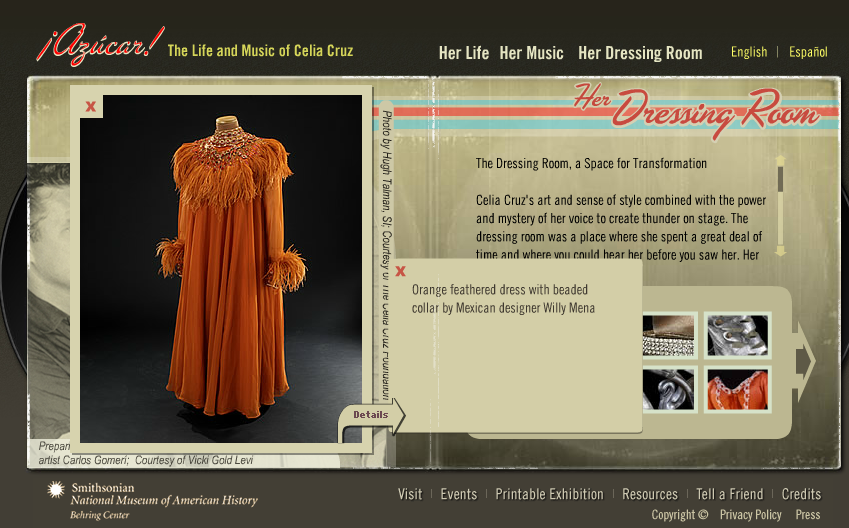Viewport: 849px width, 528px height.
Task: Open the Printable Exhibition link
Action: (549, 494)
